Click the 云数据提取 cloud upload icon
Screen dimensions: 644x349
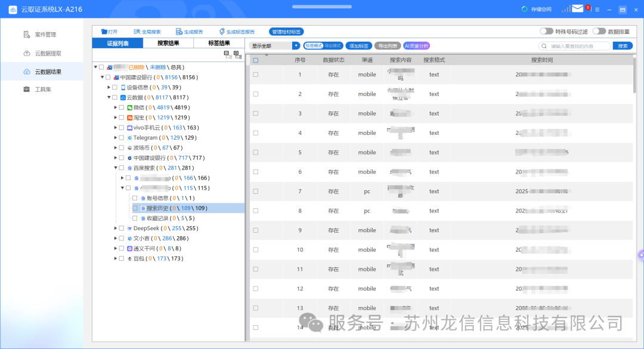[27, 53]
